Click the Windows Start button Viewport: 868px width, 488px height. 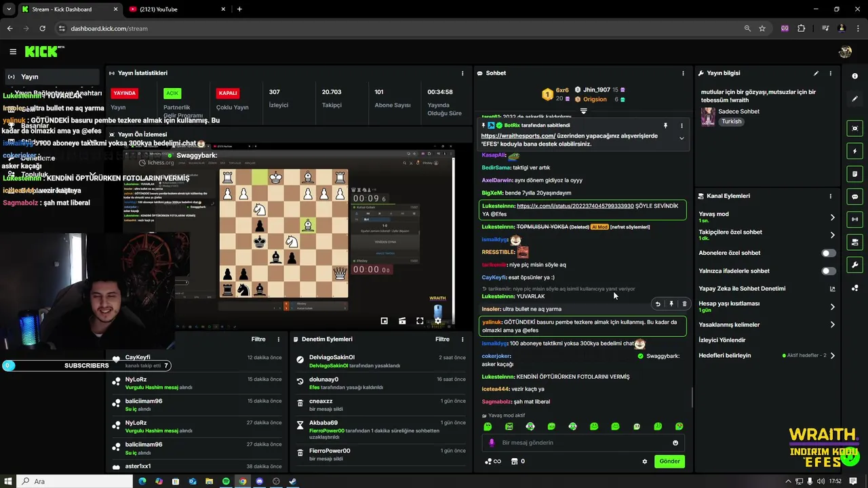click(x=9, y=481)
